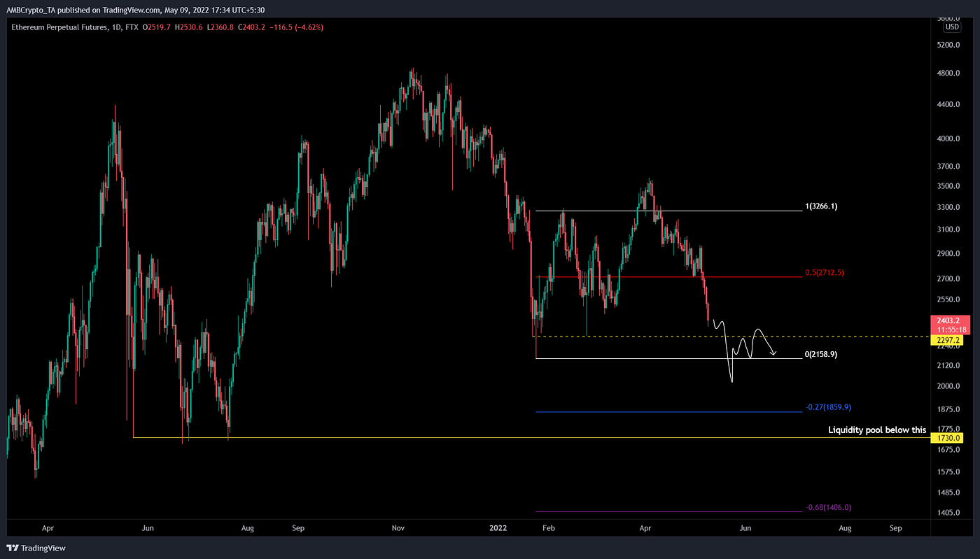Click the purple -0.68(1406.0) Fibonacci label
The image size is (980, 559).
[829, 507]
